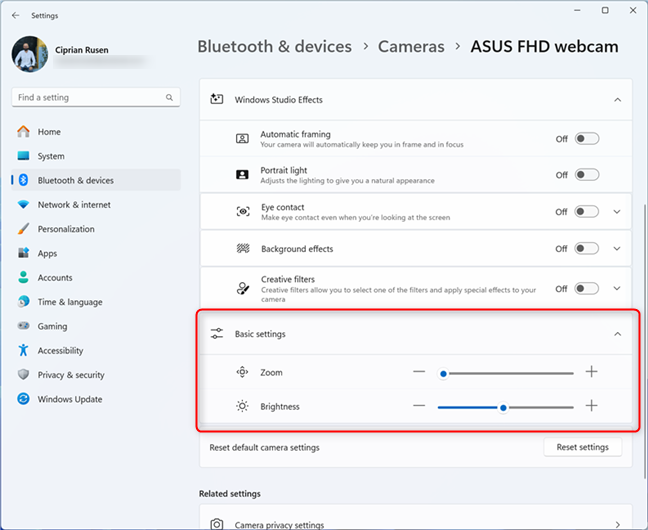Go to Windows Update page
Screen dimensions: 648x530
click(x=96, y=399)
